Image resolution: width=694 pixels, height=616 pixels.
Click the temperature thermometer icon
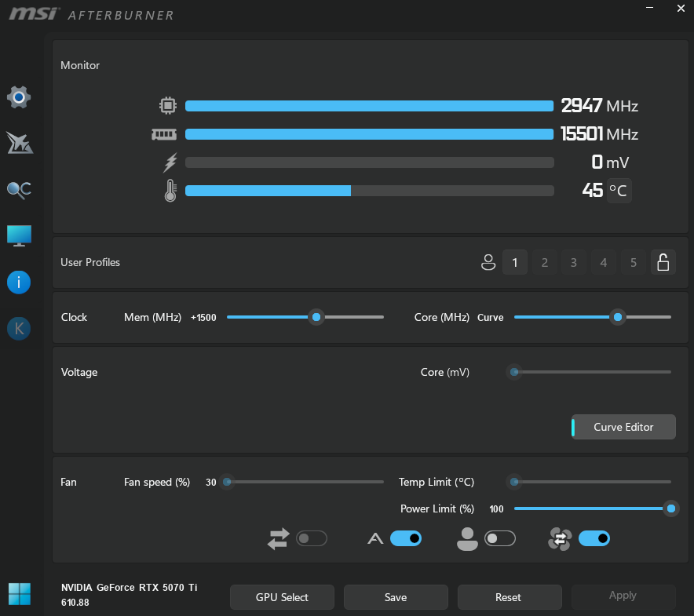pyautogui.click(x=170, y=191)
